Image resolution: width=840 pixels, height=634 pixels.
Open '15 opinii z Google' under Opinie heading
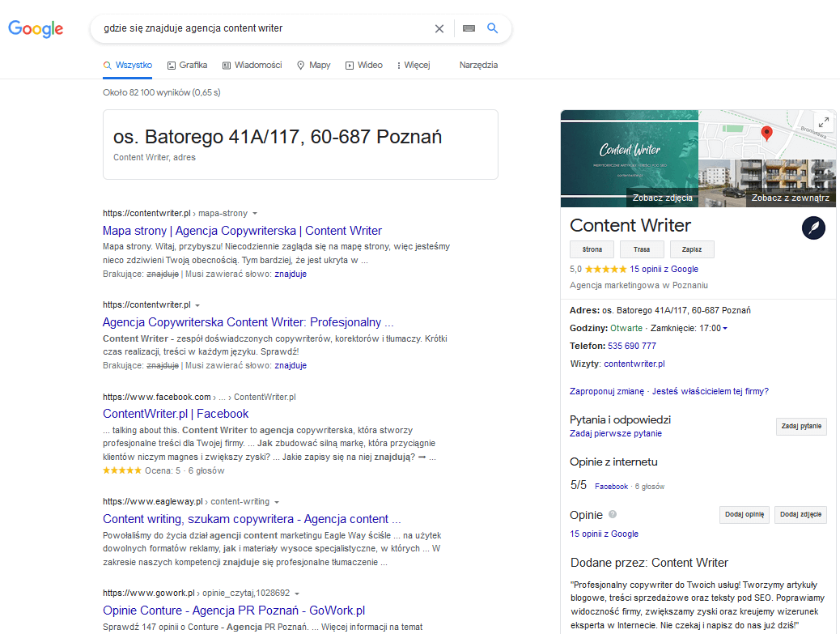click(604, 534)
